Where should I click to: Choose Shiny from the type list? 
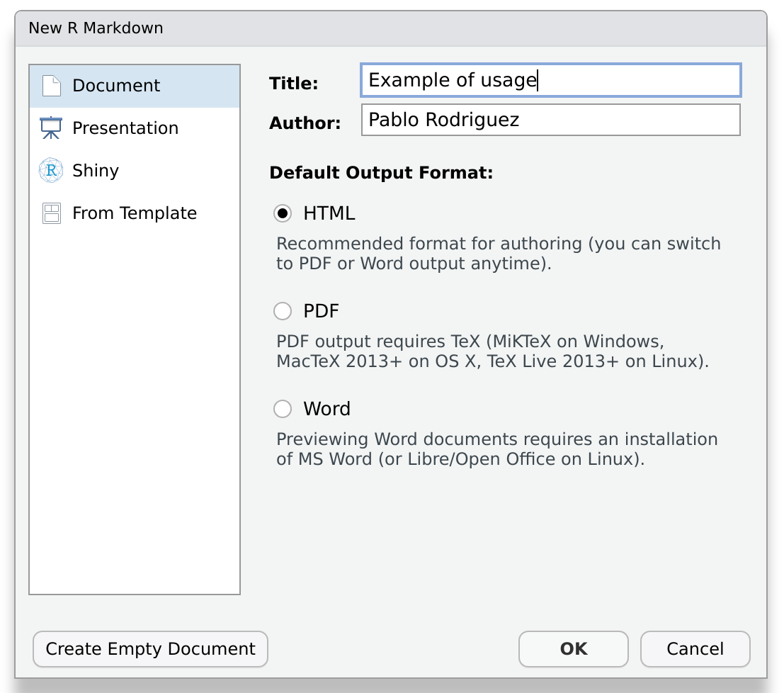coord(96,171)
